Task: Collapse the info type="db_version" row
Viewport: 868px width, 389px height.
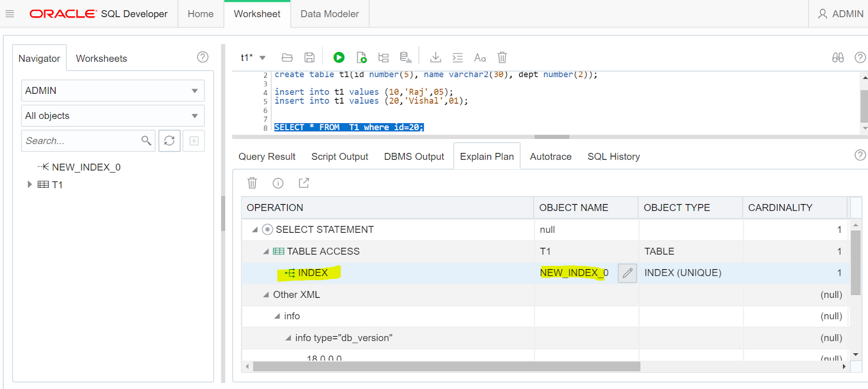Action: pos(288,337)
